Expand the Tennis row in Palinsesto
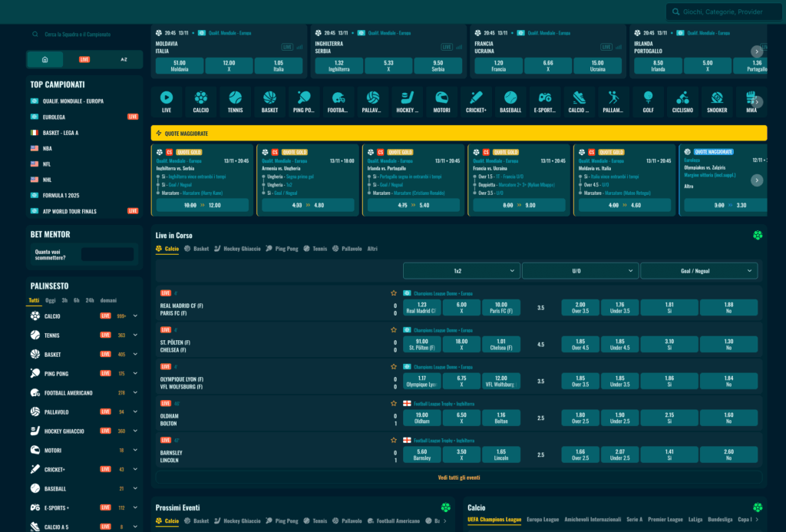 (135, 335)
